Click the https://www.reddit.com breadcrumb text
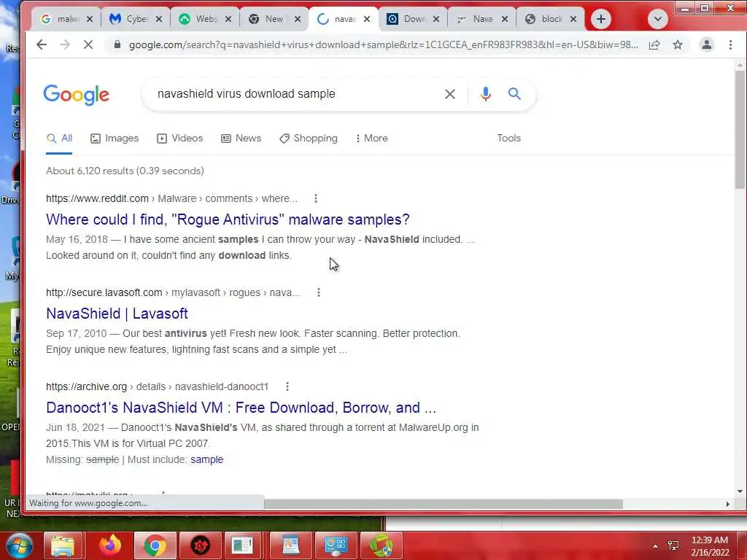 [x=97, y=198]
